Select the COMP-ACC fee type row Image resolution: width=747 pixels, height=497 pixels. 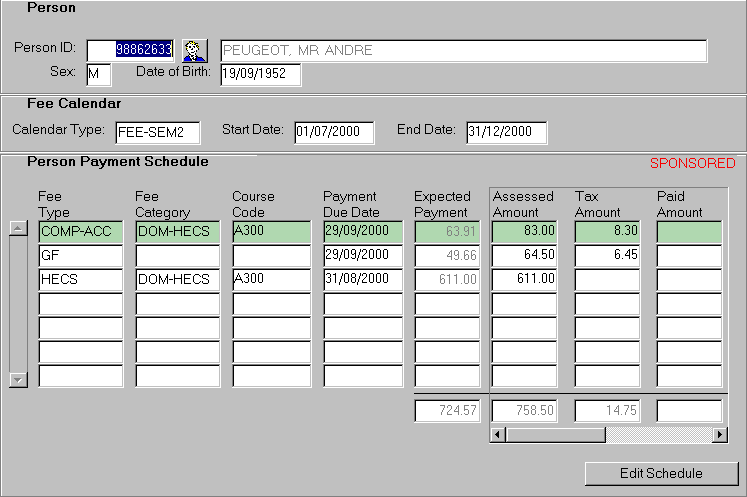pyautogui.click(x=80, y=231)
